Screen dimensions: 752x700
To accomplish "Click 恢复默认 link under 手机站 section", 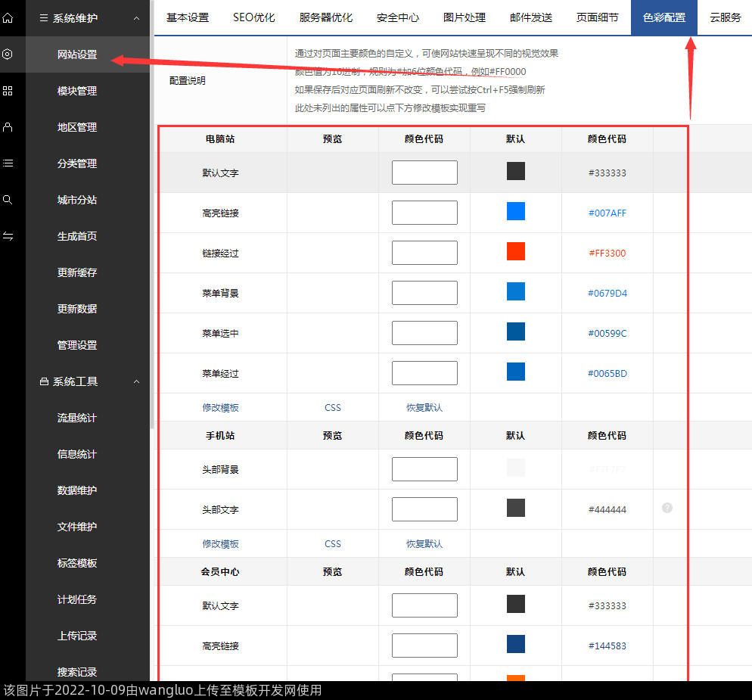I will point(424,543).
